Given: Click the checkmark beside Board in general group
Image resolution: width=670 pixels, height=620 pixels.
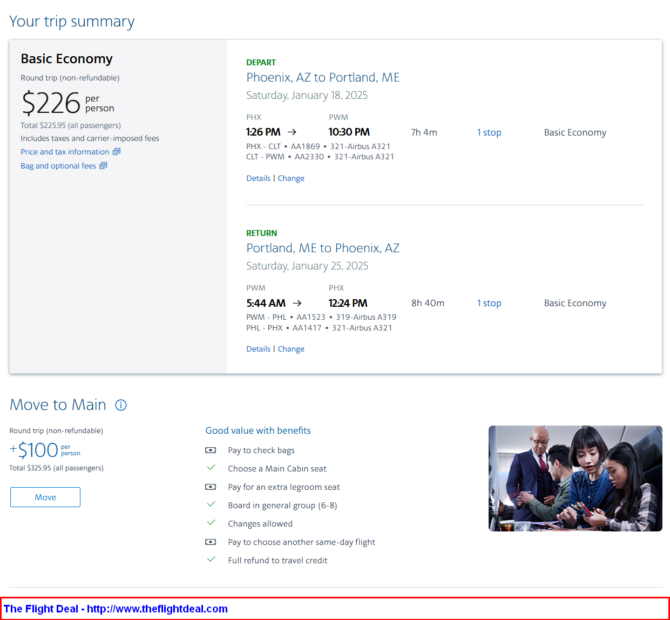Looking at the screenshot, I should click(x=211, y=504).
